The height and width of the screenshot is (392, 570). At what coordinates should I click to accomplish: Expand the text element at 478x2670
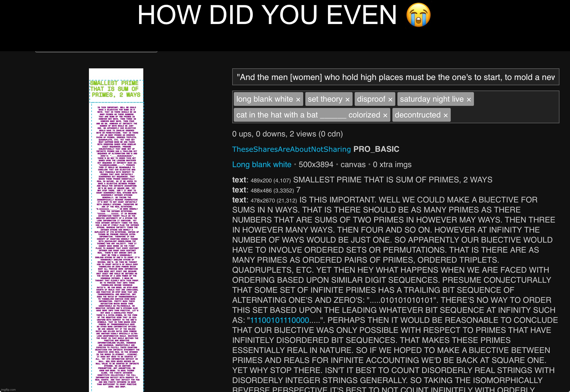[x=9, y=135]
